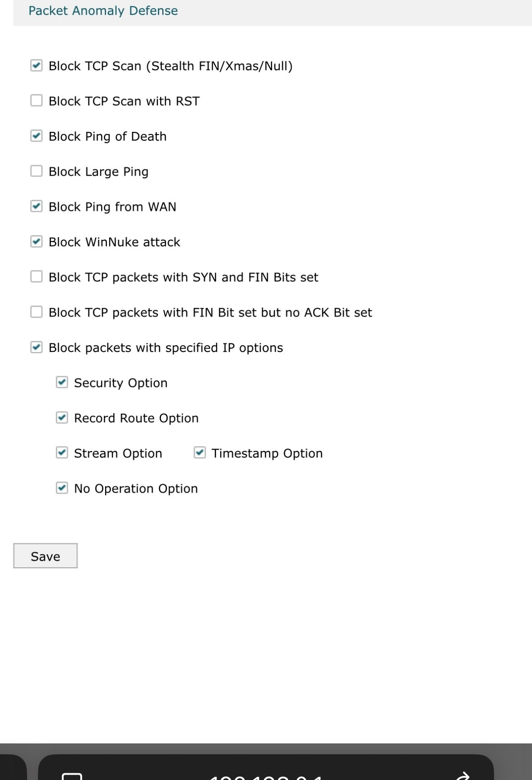
Task: Toggle the Stream Option checkbox
Action: 62,453
